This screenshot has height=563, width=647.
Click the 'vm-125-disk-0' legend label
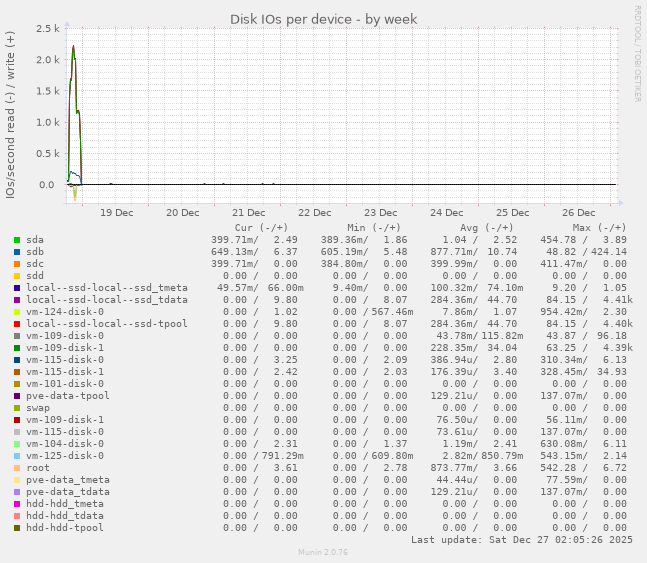coord(65,456)
